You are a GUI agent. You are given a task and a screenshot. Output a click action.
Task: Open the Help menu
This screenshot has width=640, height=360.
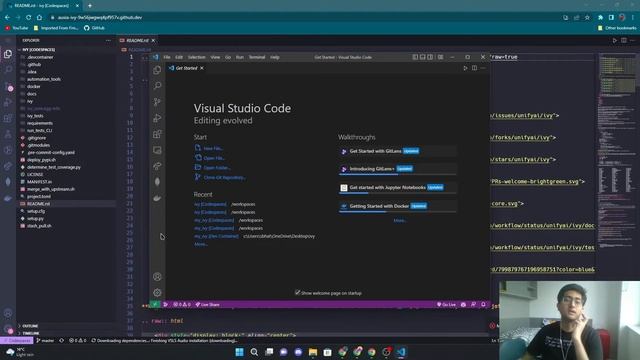coord(275,57)
